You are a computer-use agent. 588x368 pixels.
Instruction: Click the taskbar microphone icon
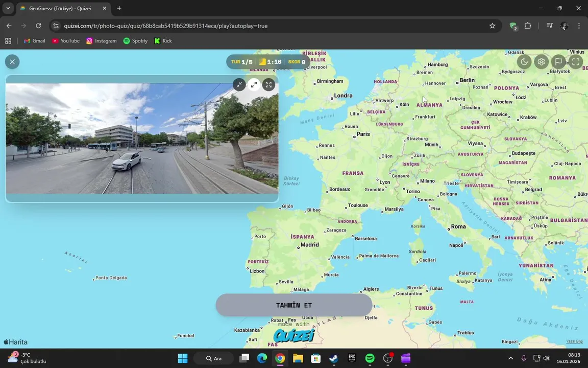coord(524,358)
